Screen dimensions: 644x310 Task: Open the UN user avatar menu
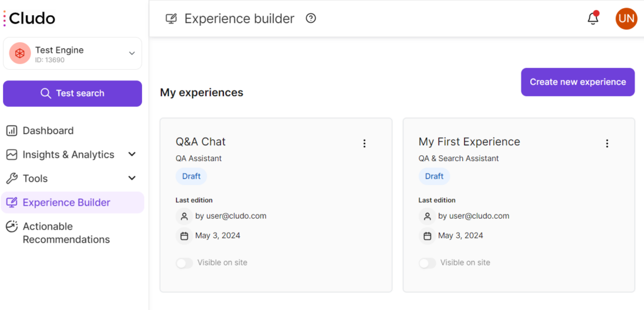tap(626, 18)
